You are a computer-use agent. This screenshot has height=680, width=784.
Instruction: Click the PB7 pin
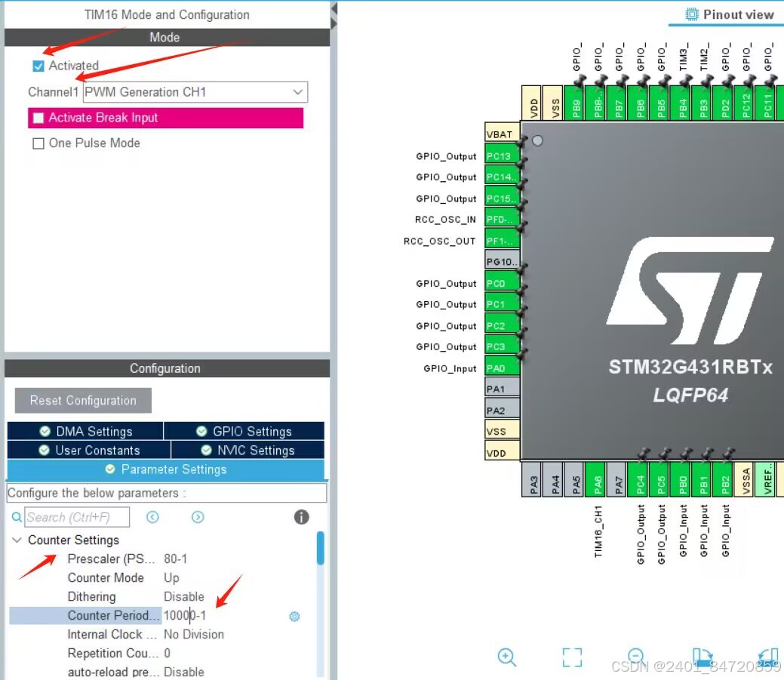[x=617, y=103]
